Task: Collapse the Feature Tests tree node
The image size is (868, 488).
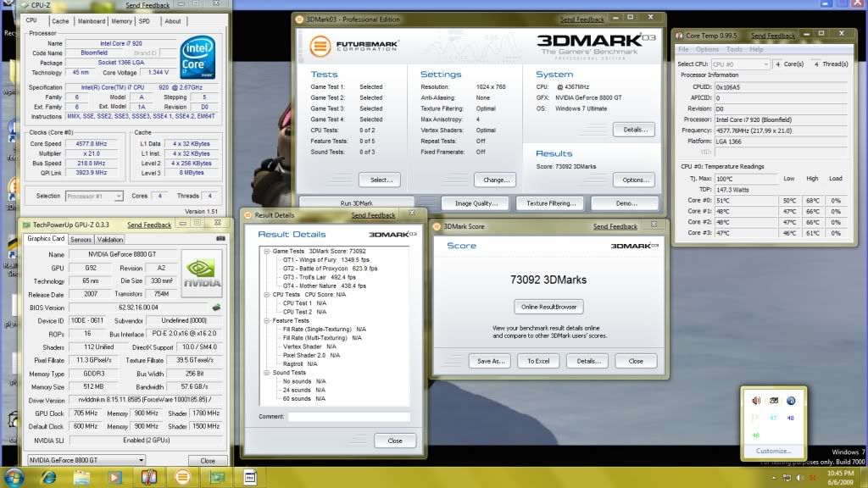Action: click(267, 320)
